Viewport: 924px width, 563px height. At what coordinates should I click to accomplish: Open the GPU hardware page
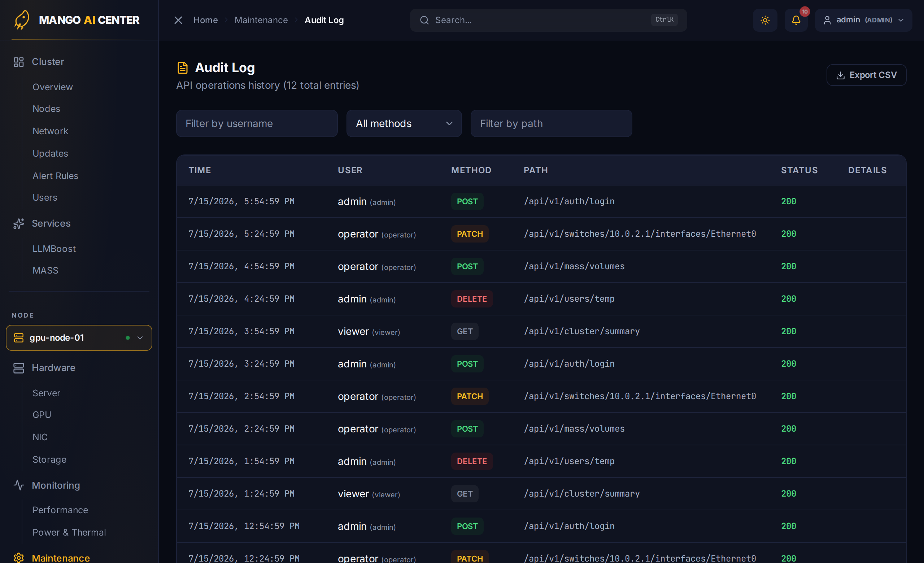(x=42, y=415)
